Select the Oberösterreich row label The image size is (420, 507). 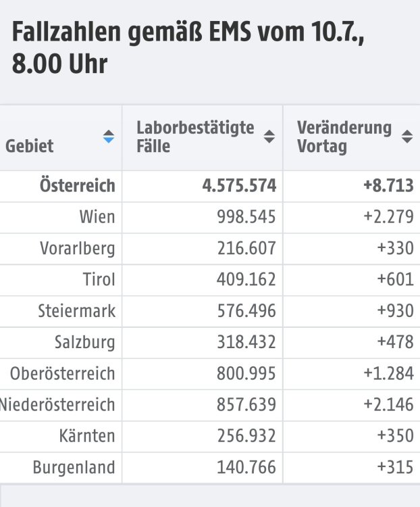tap(62, 373)
